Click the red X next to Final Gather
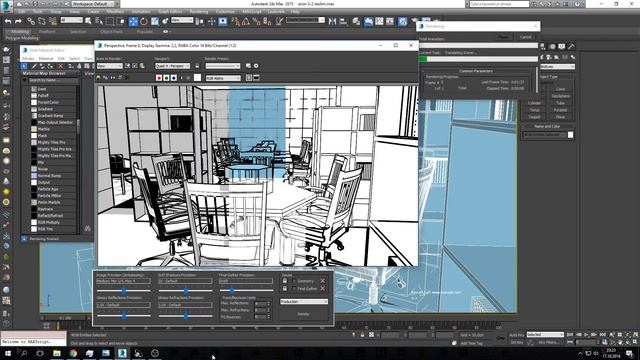Viewport: 640px width, 360px height. coord(322,289)
